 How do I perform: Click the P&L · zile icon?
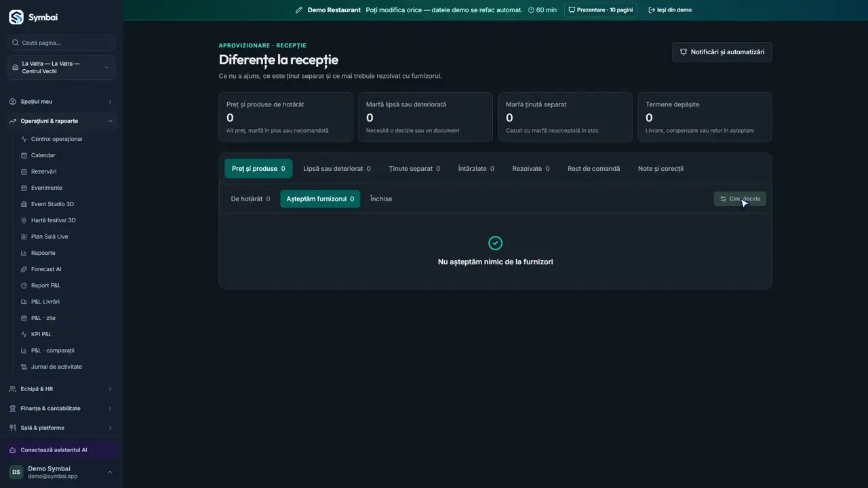tap(24, 318)
